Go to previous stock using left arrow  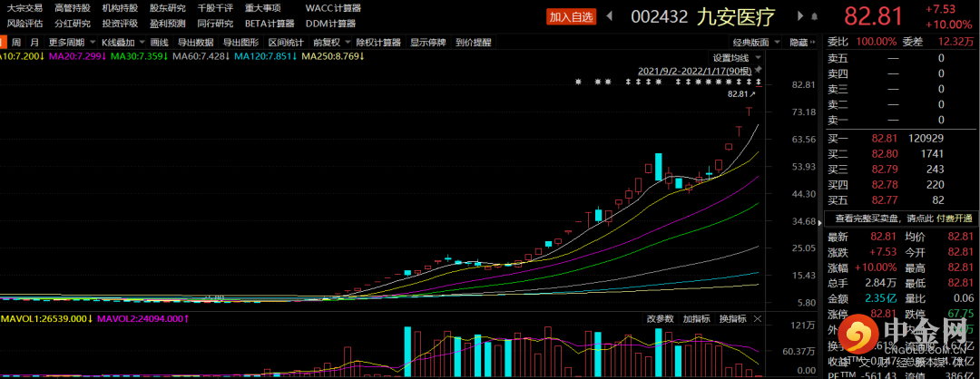pos(609,15)
